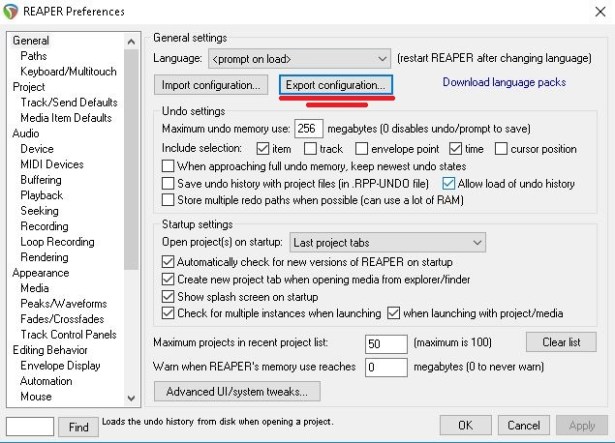Click the Clear list button
Image resolution: width=615 pixels, height=443 pixels.
tap(561, 342)
